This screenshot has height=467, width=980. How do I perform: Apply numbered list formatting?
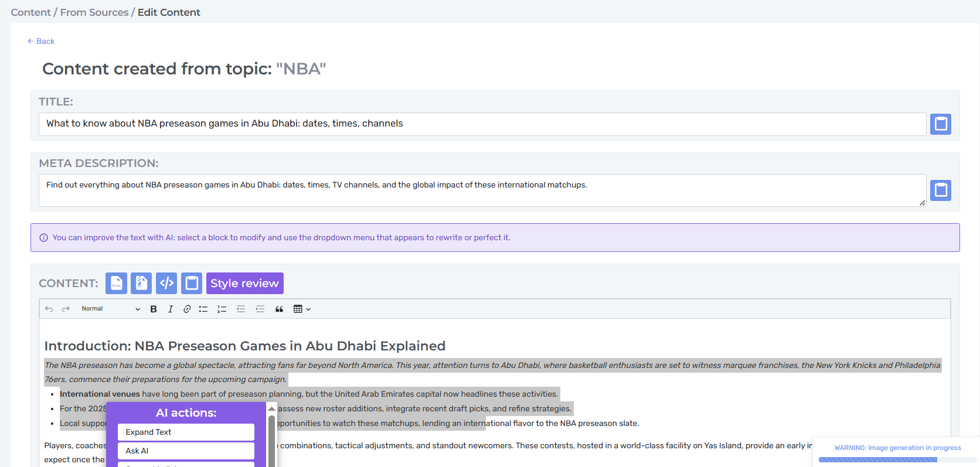pos(222,309)
